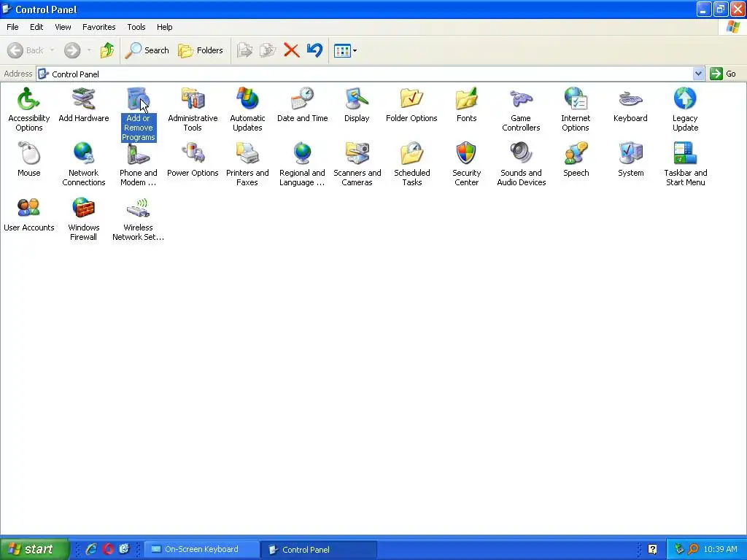Open Date and Time settings icon

(302, 105)
